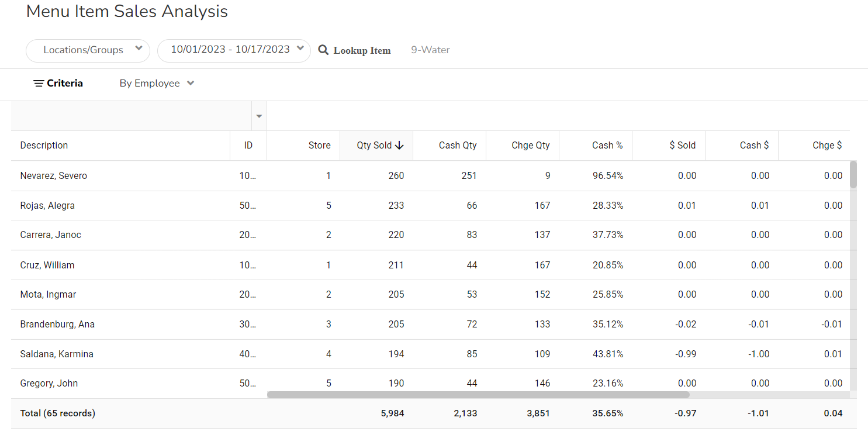Screen dimensions: 868x445
Task: Sort by Cash % column header
Action: (607, 146)
